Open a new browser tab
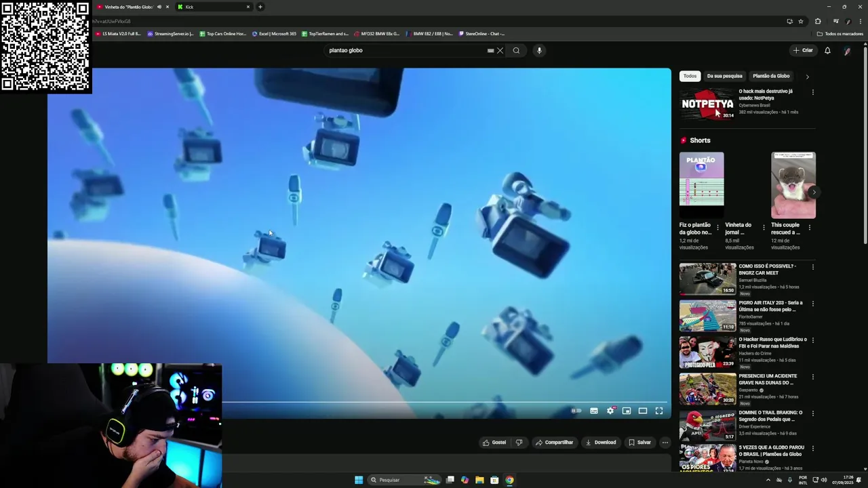This screenshot has height=488, width=868. [260, 7]
